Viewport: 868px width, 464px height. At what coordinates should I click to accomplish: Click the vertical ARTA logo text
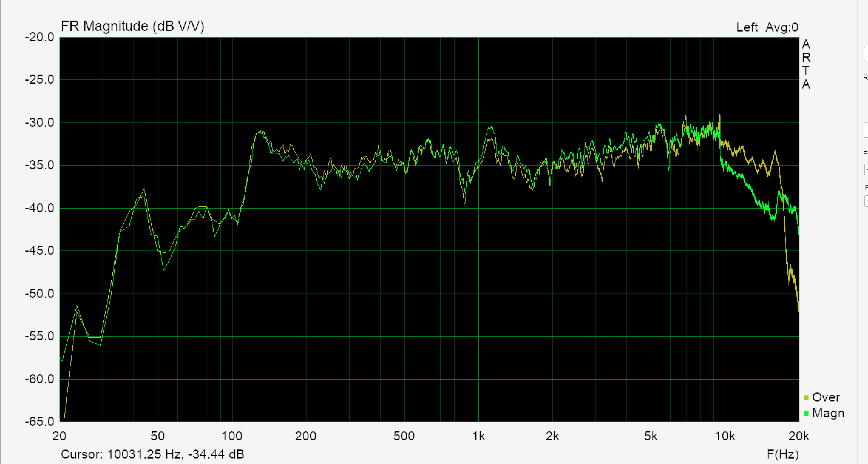click(806, 64)
